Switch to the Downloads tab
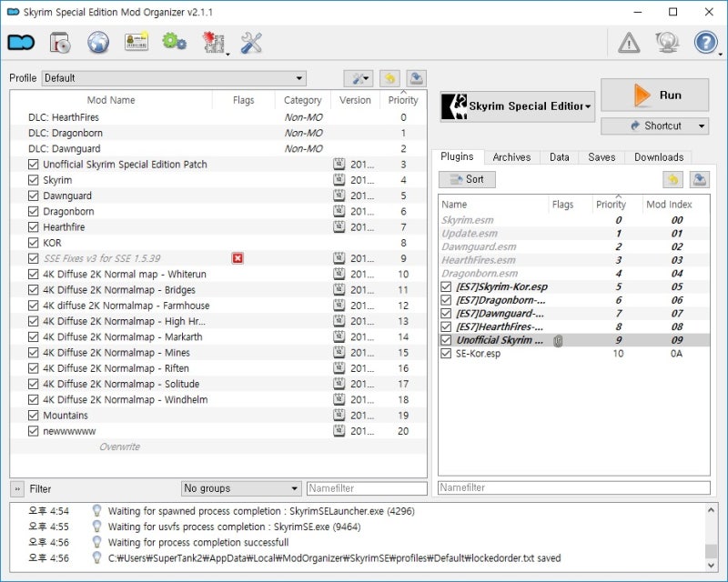 (x=659, y=157)
